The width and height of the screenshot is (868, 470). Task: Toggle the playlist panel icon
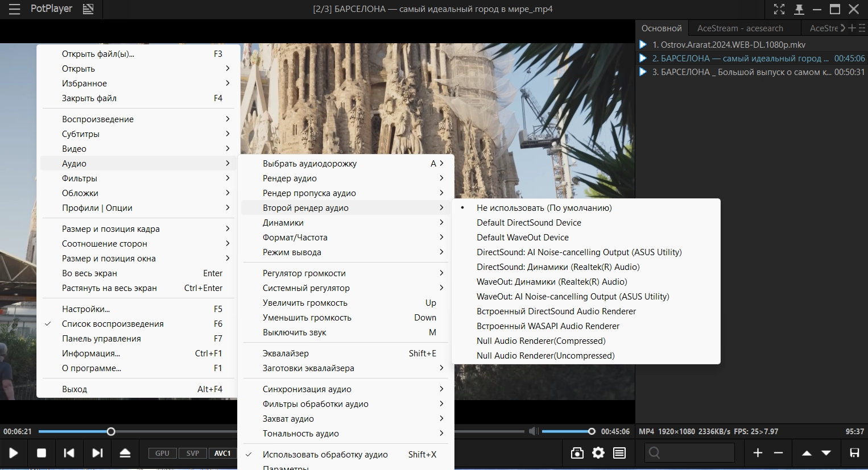coord(619,453)
